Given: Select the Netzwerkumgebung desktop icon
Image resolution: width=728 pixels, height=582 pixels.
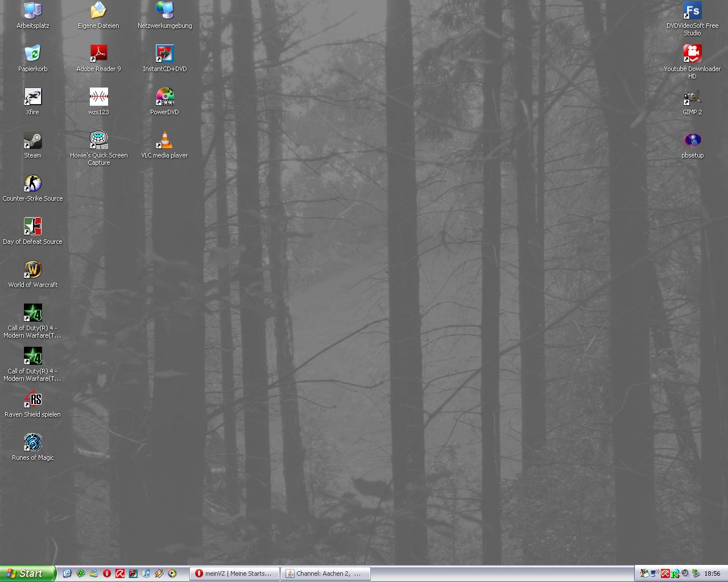Looking at the screenshot, I should [164, 15].
